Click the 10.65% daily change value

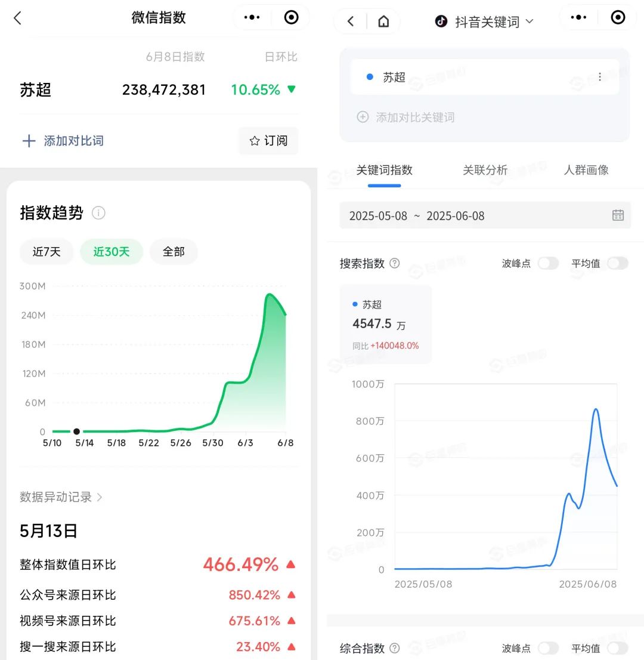[x=255, y=90]
